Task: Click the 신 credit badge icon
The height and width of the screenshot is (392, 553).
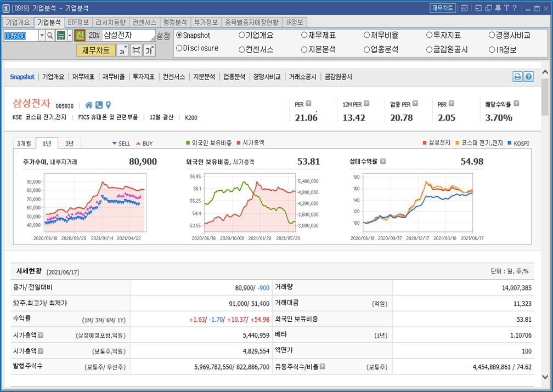Action: click(80, 35)
